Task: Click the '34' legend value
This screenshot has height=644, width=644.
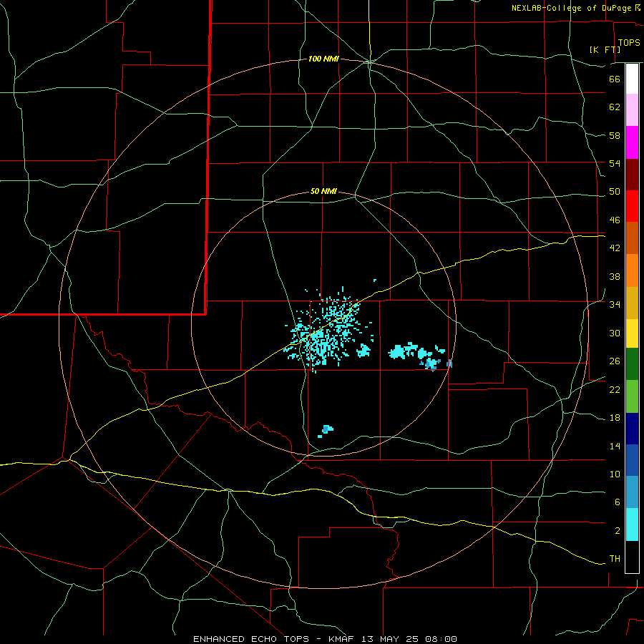Action: tap(615, 305)
